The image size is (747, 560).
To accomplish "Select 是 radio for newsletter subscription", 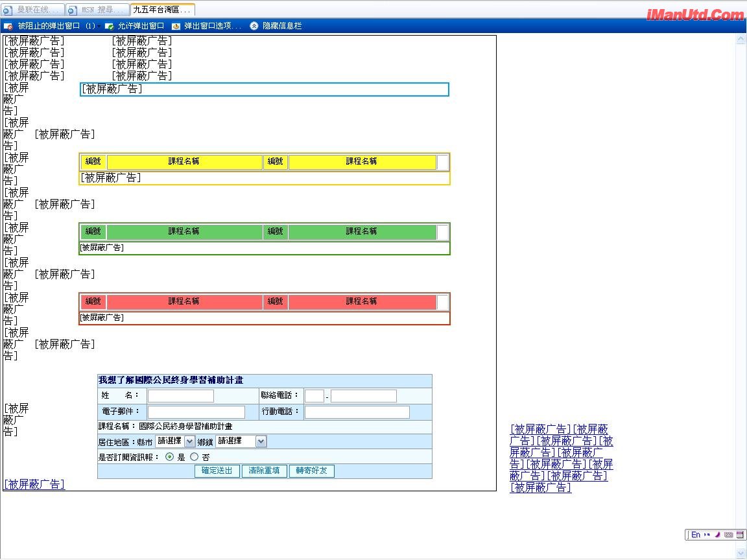I will (x=170, y=456).
